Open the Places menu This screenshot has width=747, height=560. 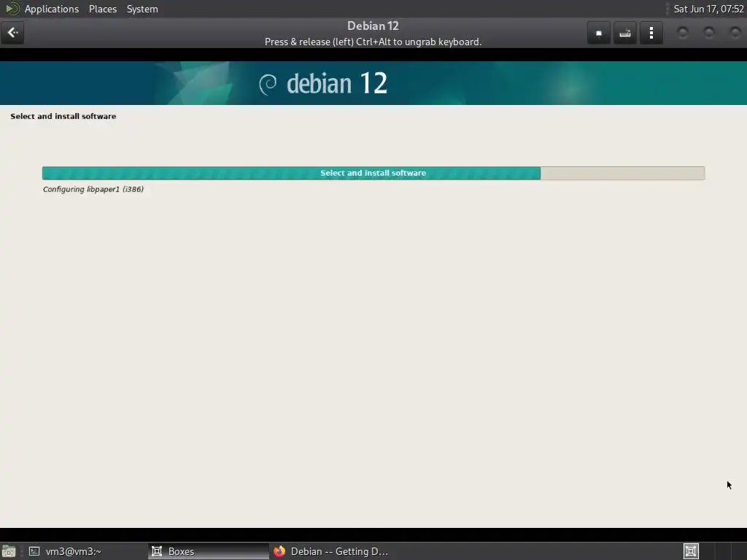[102, 9]
